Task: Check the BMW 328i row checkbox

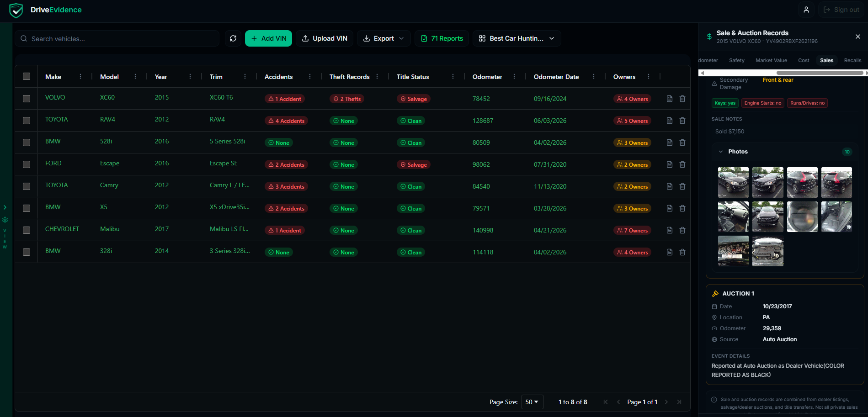Action: [27, 252]
